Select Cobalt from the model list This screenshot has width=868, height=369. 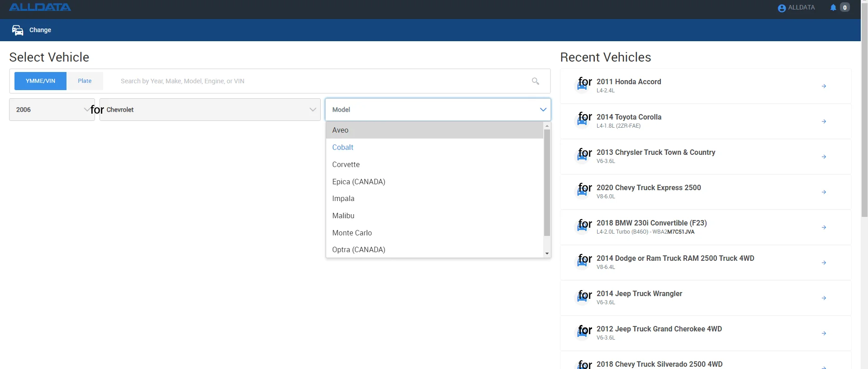coord(434,147)
